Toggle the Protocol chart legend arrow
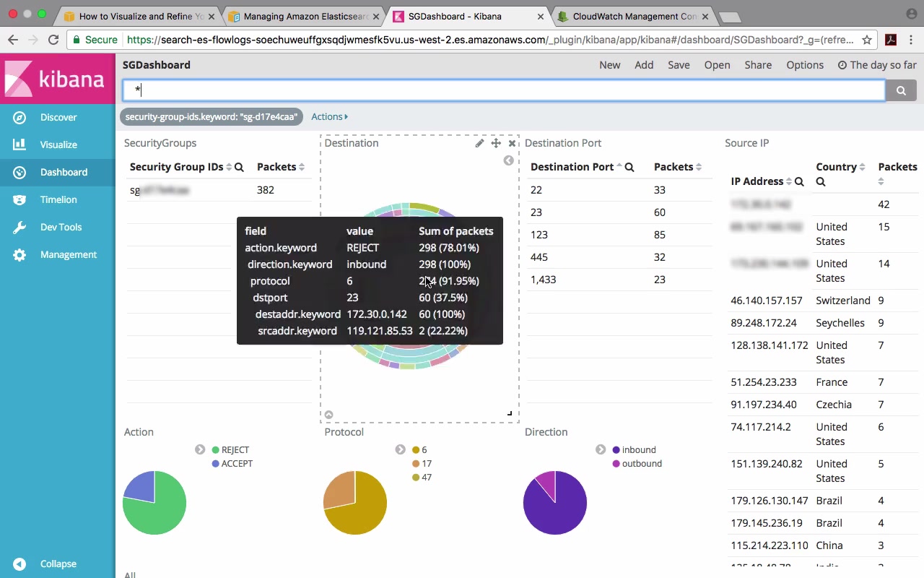Image resolution: width=924 pixels, height=578 pixels. tap(400, 449)
